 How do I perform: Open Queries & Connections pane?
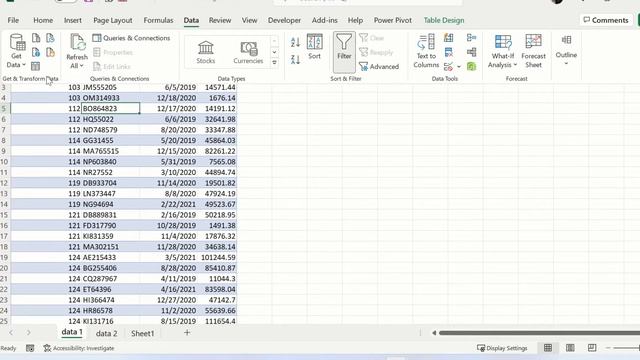(131, 38)
